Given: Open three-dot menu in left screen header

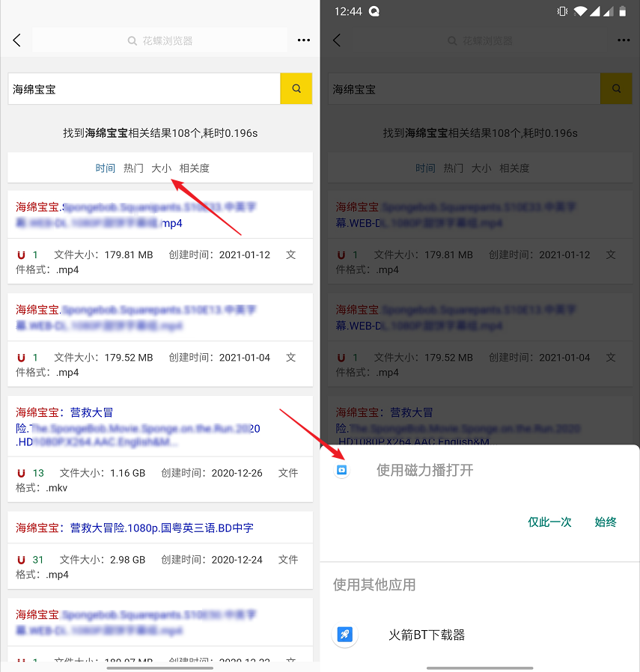Looking at the screenshot, I should (303, 40).
